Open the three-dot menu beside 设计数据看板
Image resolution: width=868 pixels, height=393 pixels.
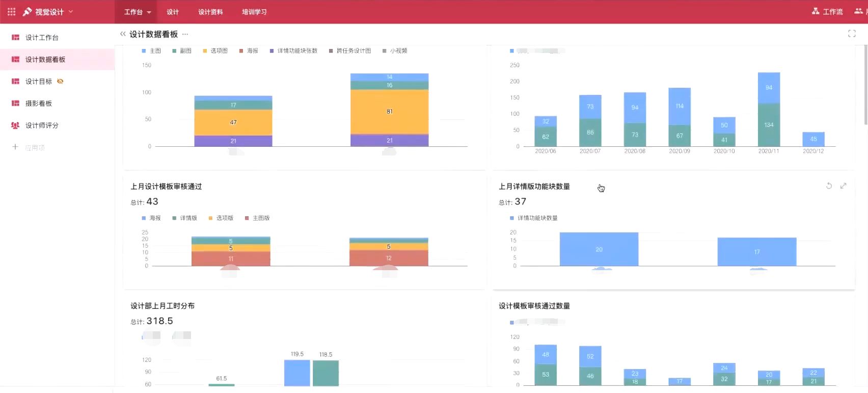click(185, 34)
